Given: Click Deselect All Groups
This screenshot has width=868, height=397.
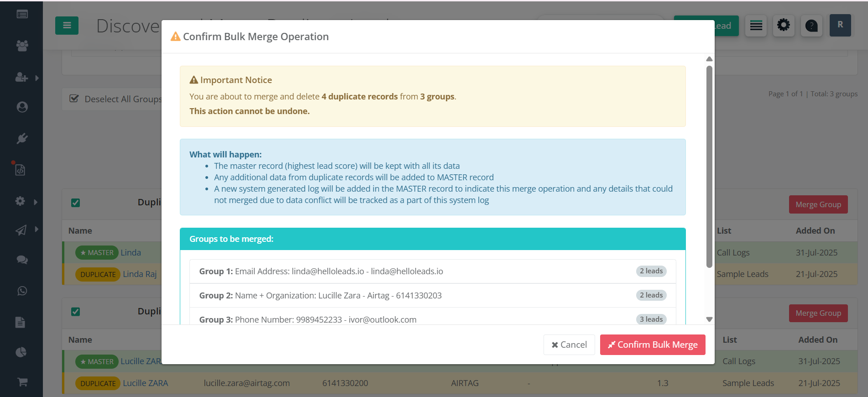Looking at the screenshot, I should (x=115, y=99).
